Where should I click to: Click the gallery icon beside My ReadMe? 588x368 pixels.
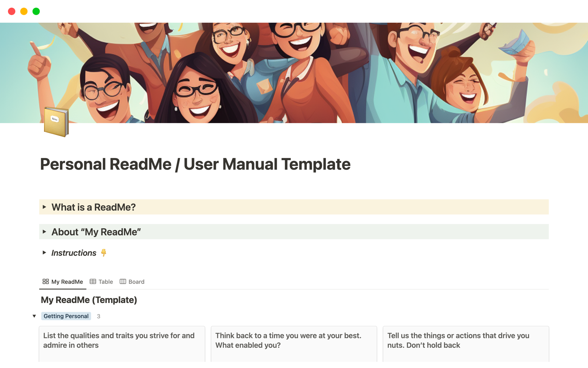point(46,281)
